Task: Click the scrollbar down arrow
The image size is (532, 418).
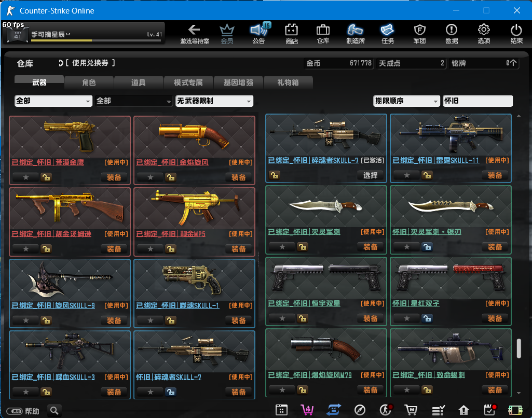Action: pos(519,393)
